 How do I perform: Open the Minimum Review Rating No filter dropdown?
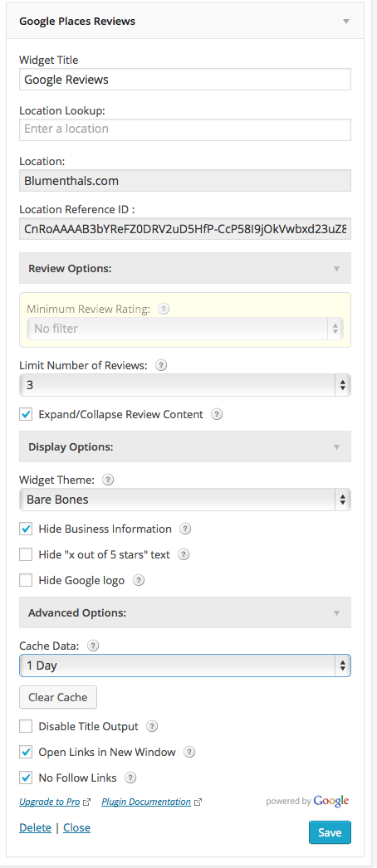[185, 329]
